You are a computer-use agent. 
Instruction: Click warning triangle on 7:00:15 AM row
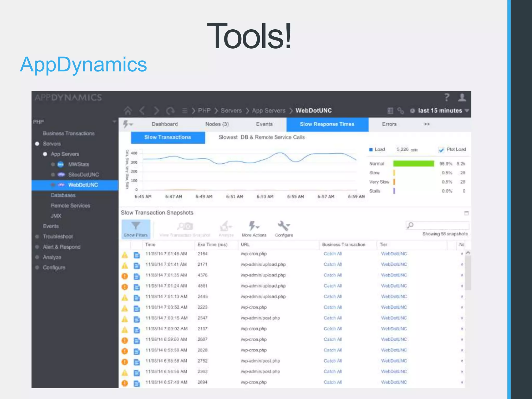[x=125, y=319]
